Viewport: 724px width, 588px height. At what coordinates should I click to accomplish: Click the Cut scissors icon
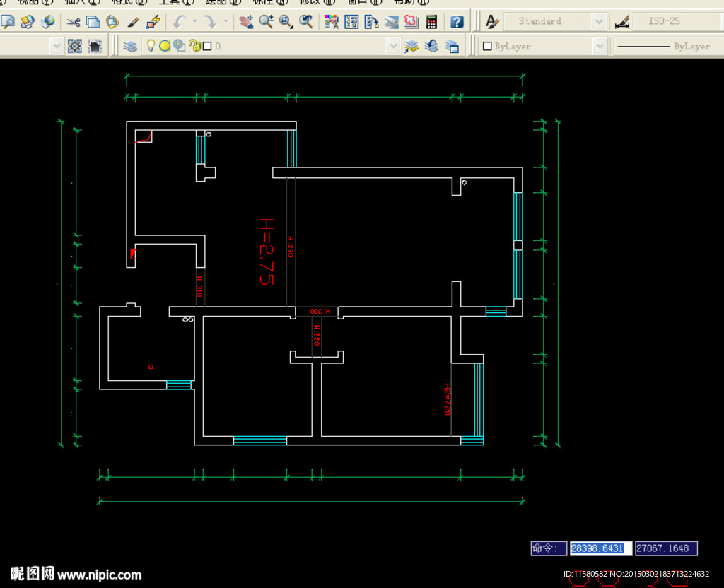[73, 22]
